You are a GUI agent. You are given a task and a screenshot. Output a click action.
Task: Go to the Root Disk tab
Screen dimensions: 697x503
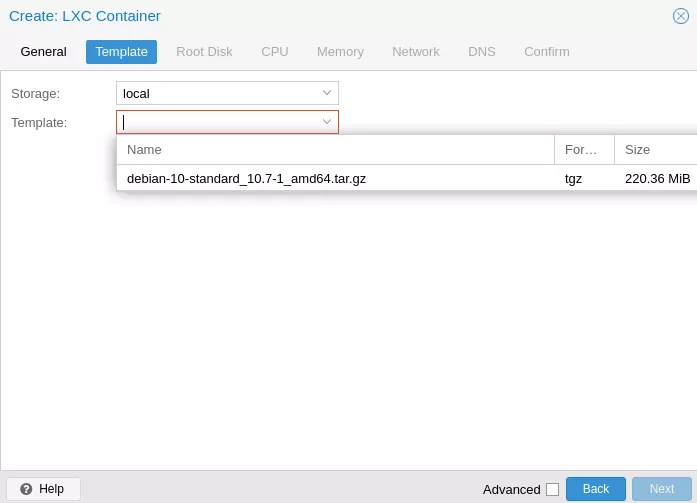point(204,52)
